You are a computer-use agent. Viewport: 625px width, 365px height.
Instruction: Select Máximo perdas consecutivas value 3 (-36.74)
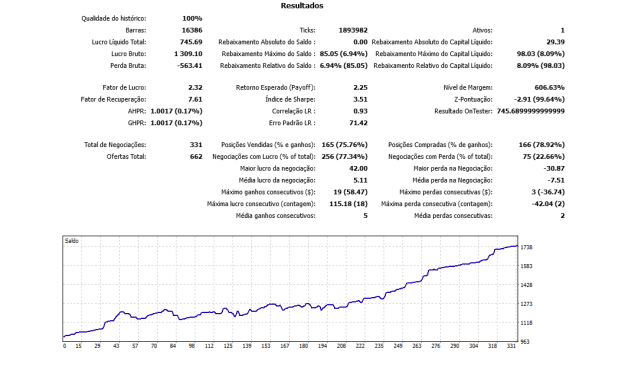[548, 192]
